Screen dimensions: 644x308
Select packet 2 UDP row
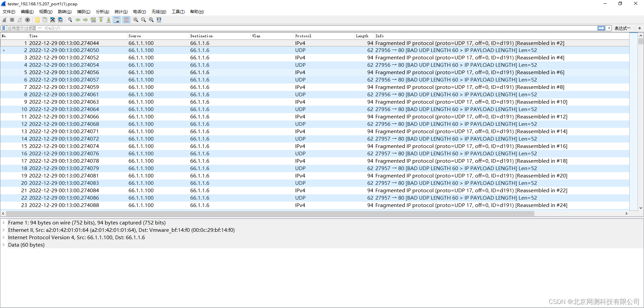coord(315,50)
